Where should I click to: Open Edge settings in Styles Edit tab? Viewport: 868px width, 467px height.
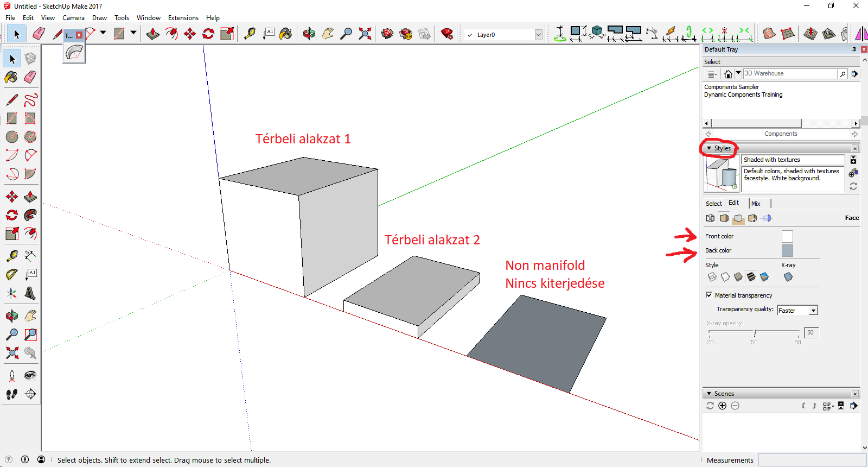point(710,218)
